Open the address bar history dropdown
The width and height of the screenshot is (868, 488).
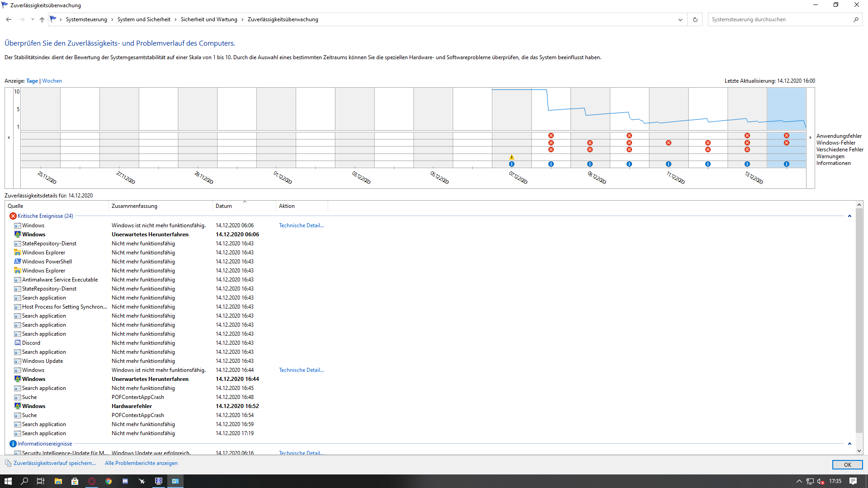pos(680,19)
